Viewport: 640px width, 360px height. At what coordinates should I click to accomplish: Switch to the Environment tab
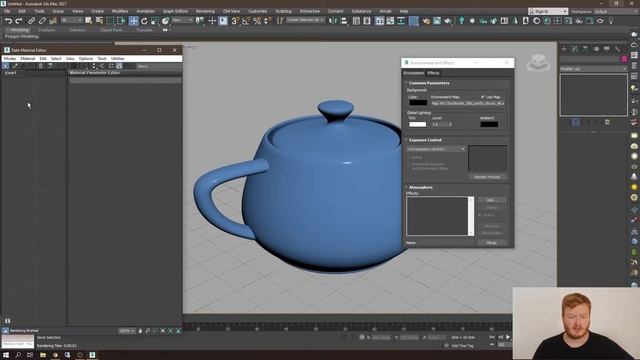point(413,73)
